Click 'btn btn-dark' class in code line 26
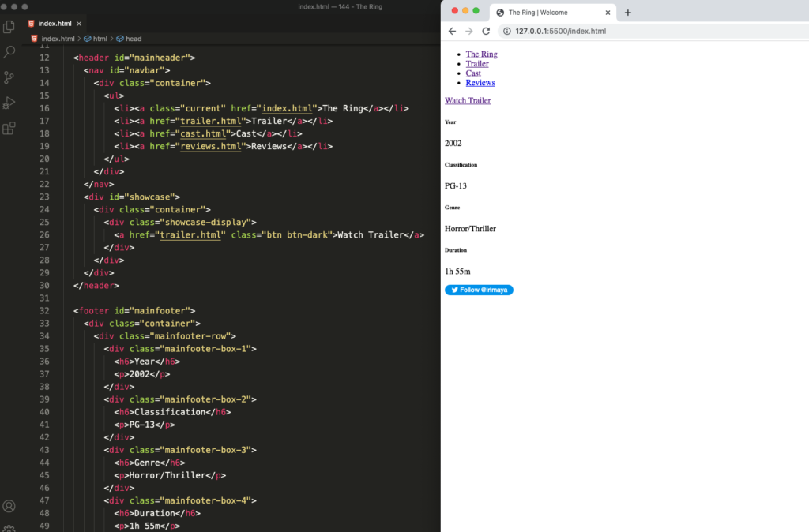The width and height of the screenshot is (809, 532). [x=297, y=235]
